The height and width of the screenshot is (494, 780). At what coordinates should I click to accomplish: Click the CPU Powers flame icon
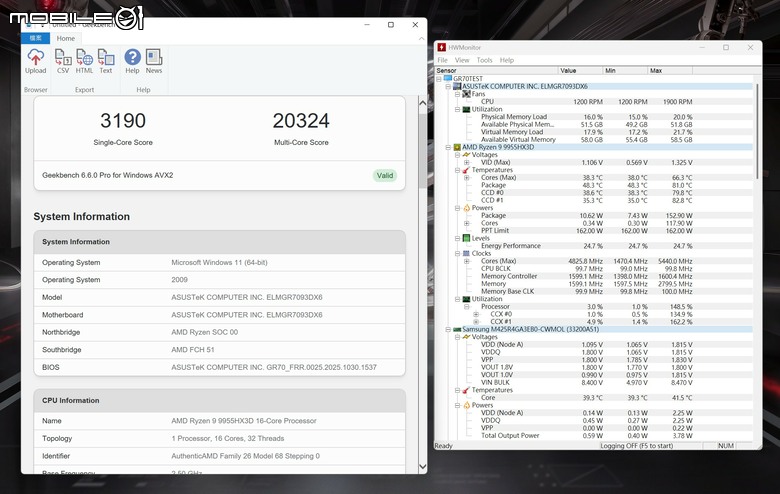[467, 208]
